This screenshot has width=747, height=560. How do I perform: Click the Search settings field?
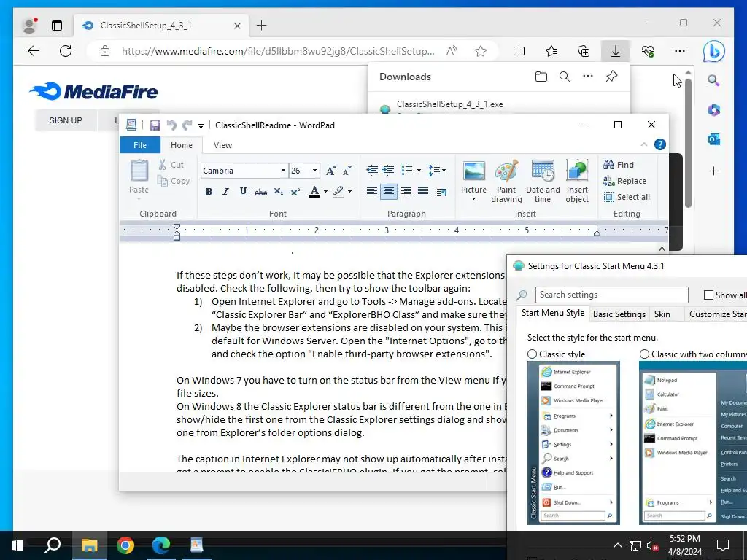pyautogui.click(x=612, y=295)
